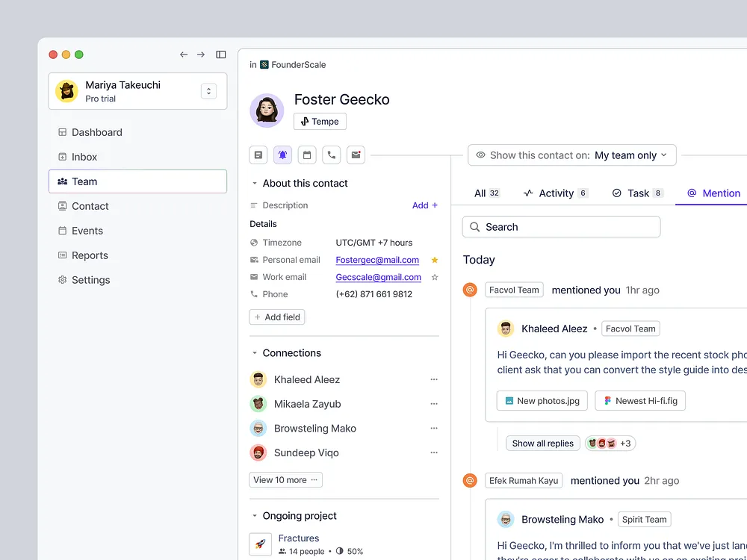The image size is (747, 560).
Task: Click the orange mention icon beside Efek Rumah Kayu
Action: [x=470, y=480]
